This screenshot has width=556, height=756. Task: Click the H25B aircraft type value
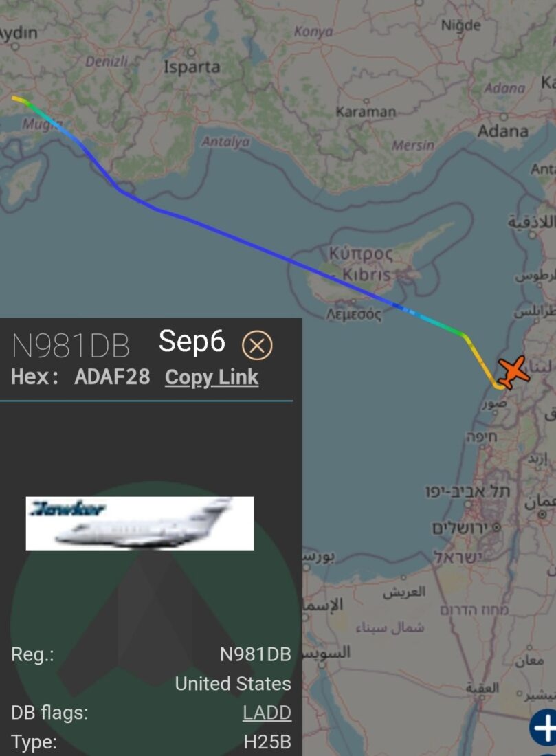coord(267,742)
